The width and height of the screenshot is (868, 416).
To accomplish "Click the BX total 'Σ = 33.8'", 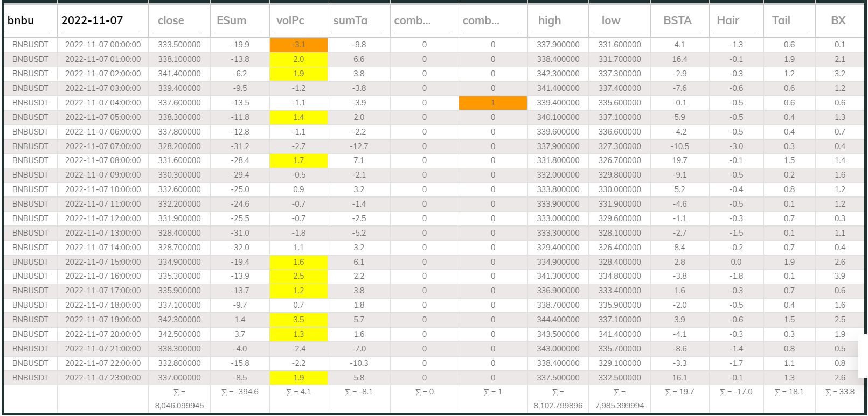I will coord(840,392).
